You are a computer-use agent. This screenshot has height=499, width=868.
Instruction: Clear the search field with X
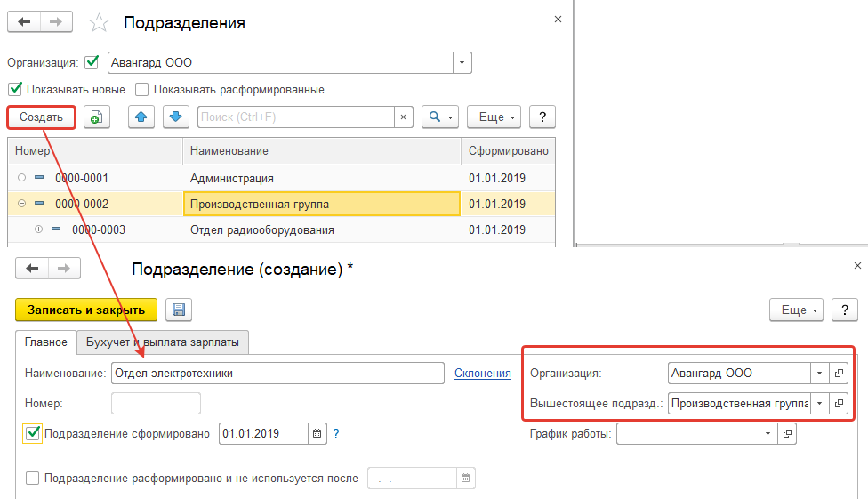[x=404, y=117]
